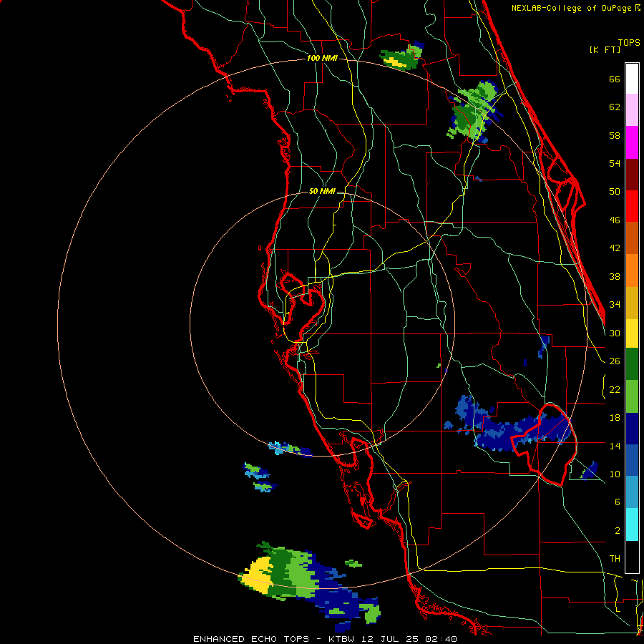Click the 26 legend value
This screenshot has width=644, height=644.
click(615, 361)
